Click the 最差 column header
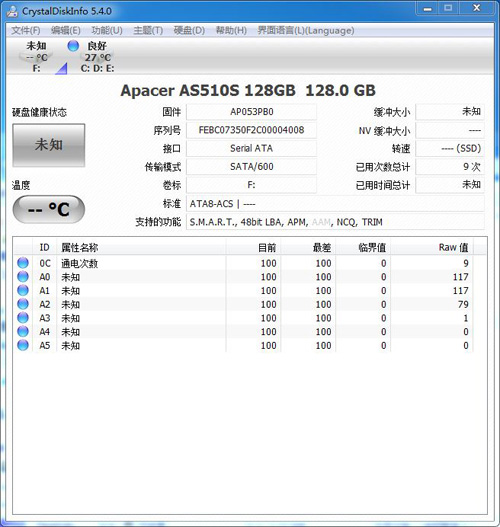This screenshot has height=527, width=500. 308,248
